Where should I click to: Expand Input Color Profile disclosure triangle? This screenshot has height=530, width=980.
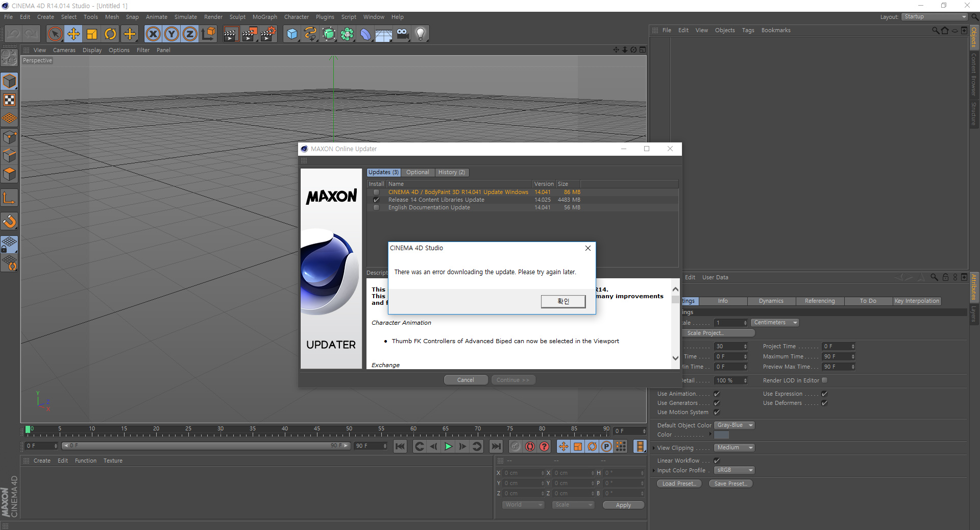[654, 471]
